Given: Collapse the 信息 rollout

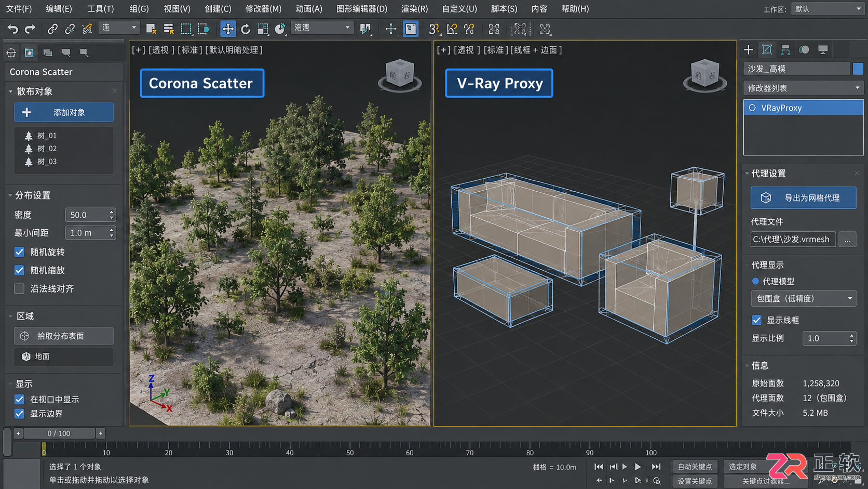Looking at the screenshot, I should (747, 365).
